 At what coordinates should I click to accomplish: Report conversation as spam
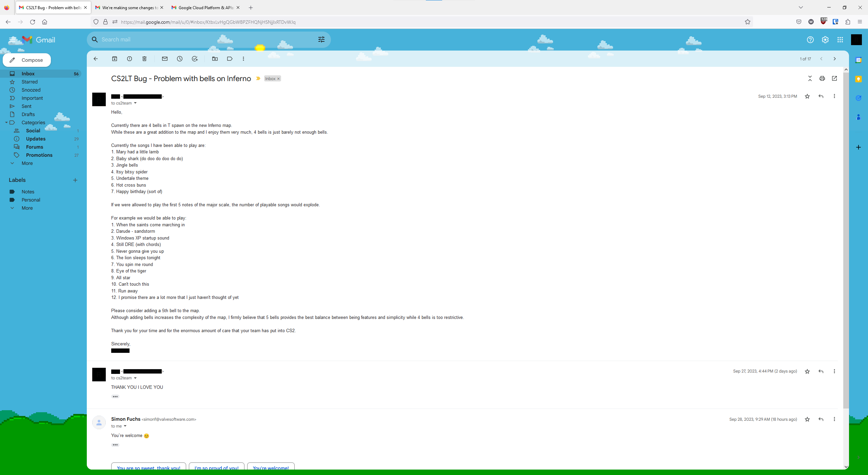pos(130,59)
